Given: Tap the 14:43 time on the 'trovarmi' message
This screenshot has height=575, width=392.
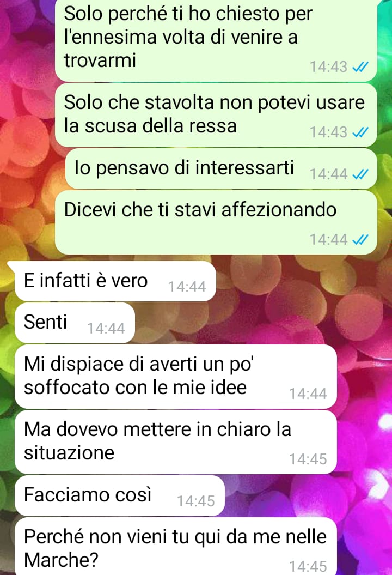Looking at the screenshot, I should [329, 67].
